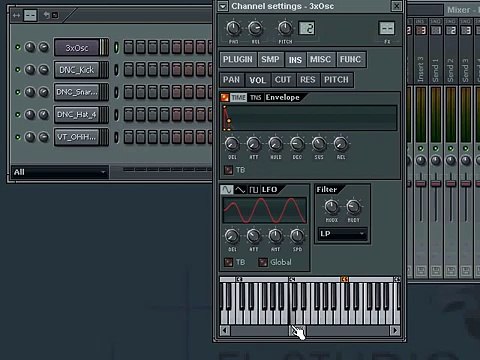Select the DNC_Kick channel button
The image size is (480, 360).
[x=77, y=70]
